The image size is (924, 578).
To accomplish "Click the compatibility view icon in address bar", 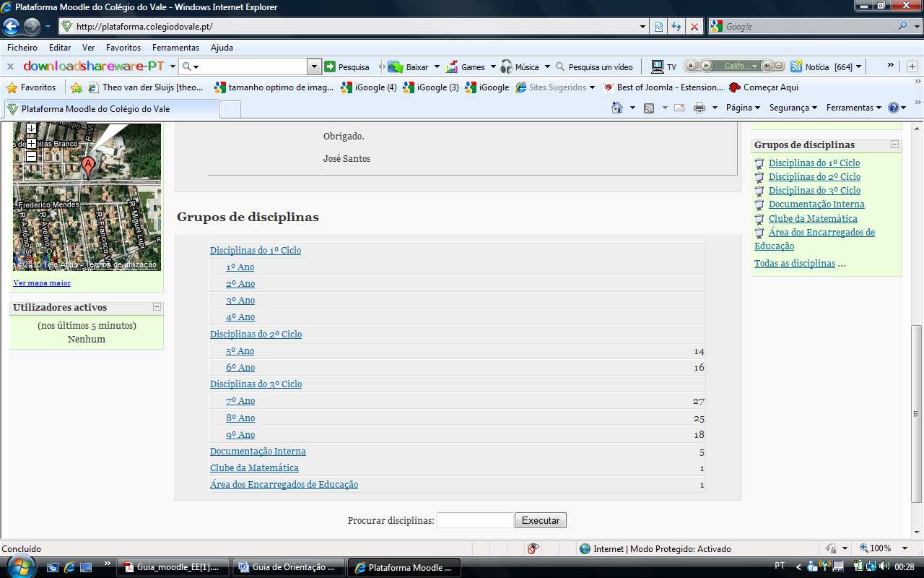I will pos(659,27).
